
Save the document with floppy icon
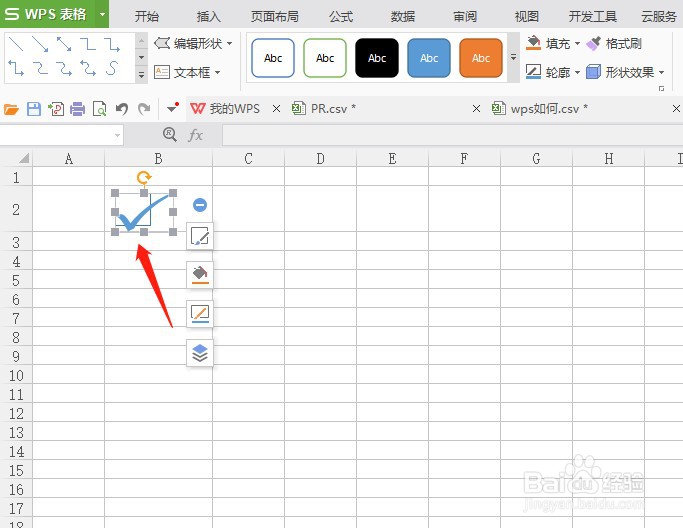[34, 108]
